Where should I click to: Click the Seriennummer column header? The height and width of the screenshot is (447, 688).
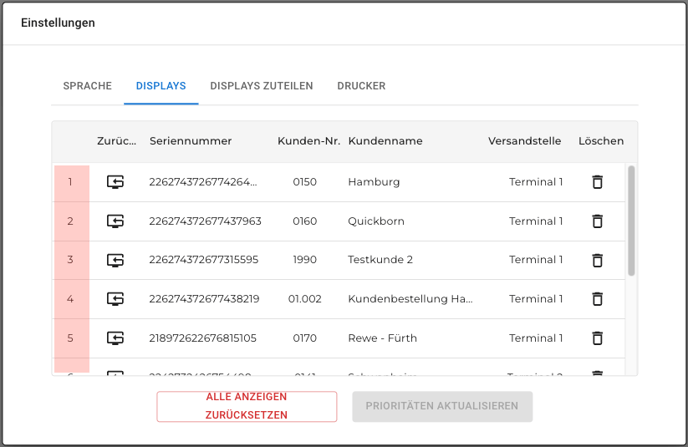tap(190, 141)
